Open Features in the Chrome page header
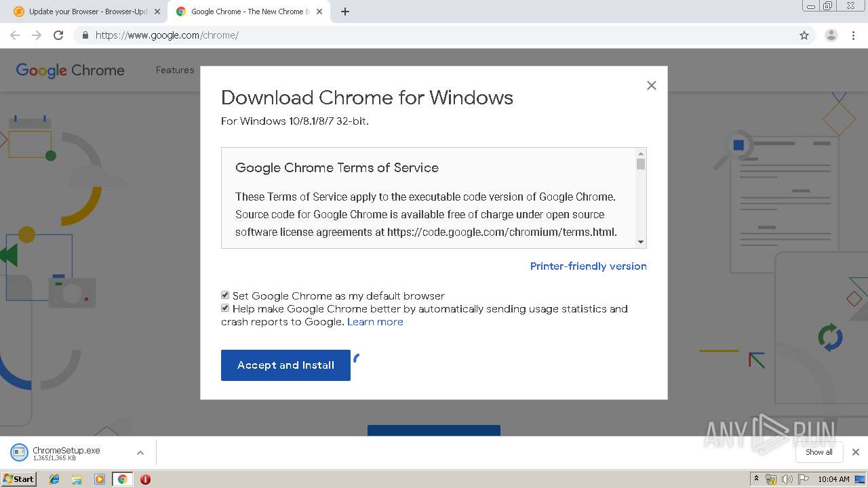 pos(175,70)
